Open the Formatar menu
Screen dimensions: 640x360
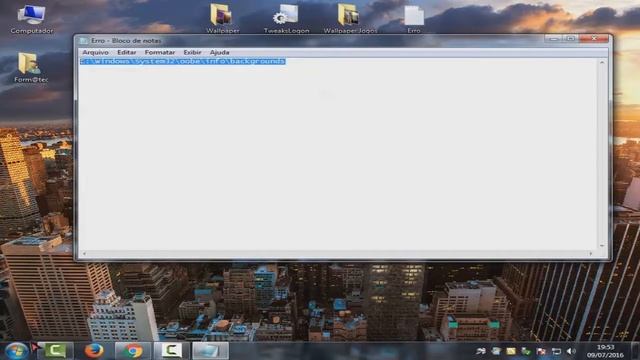coord(160,53)
